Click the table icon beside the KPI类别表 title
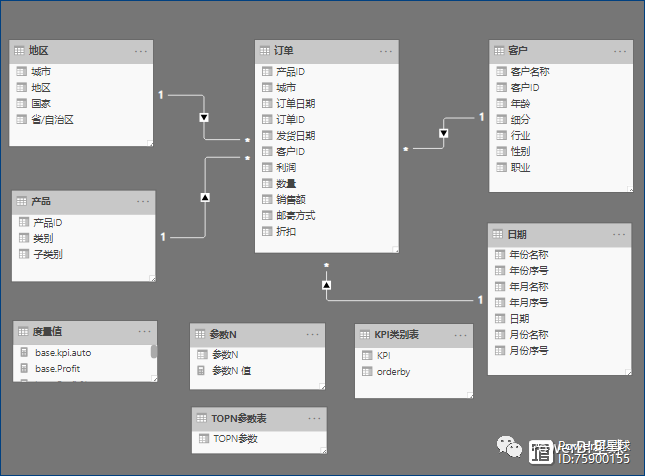This screenshot has height=476, width=645. [x=365, y=334]
